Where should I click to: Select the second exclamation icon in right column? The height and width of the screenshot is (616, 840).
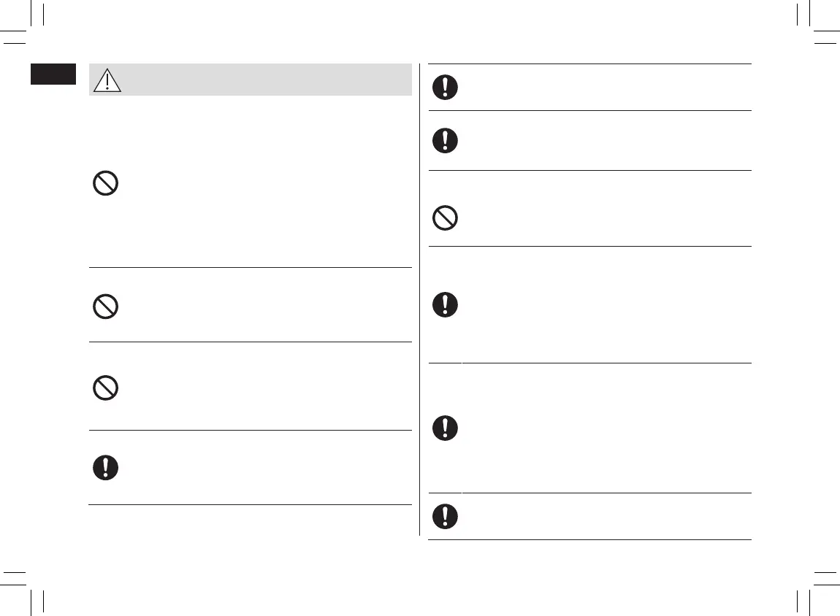[446, 140]
